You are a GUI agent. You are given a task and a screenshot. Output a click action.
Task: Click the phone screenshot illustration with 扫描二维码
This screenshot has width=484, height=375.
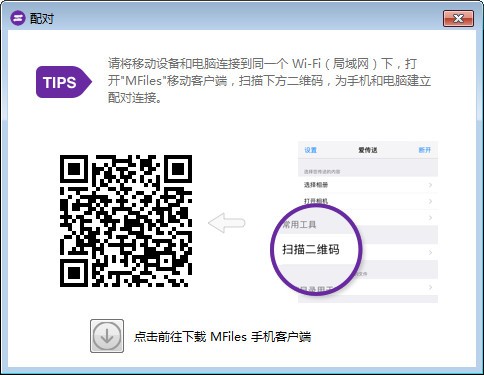click(354, 222)
